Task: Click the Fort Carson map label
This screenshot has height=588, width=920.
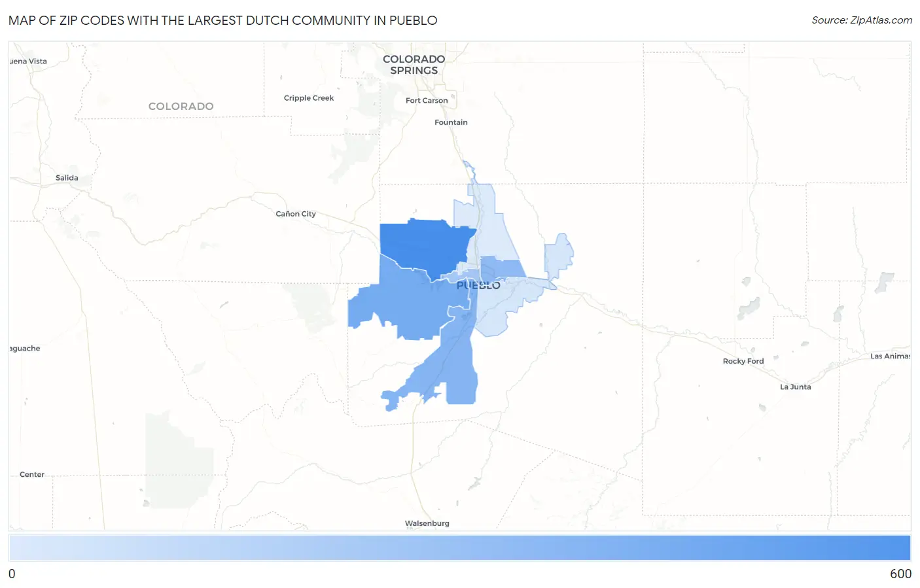Action: (x=427, y=101)
